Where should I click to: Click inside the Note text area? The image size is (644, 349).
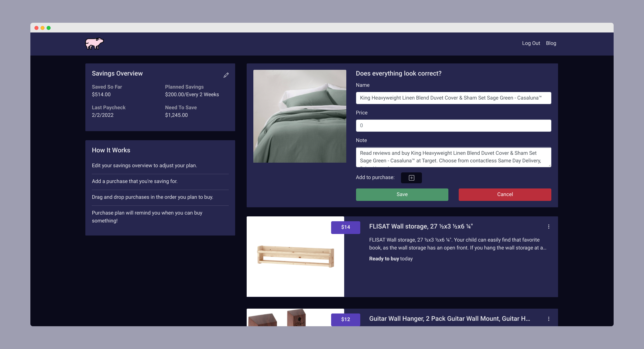click(x=453, y=157)
